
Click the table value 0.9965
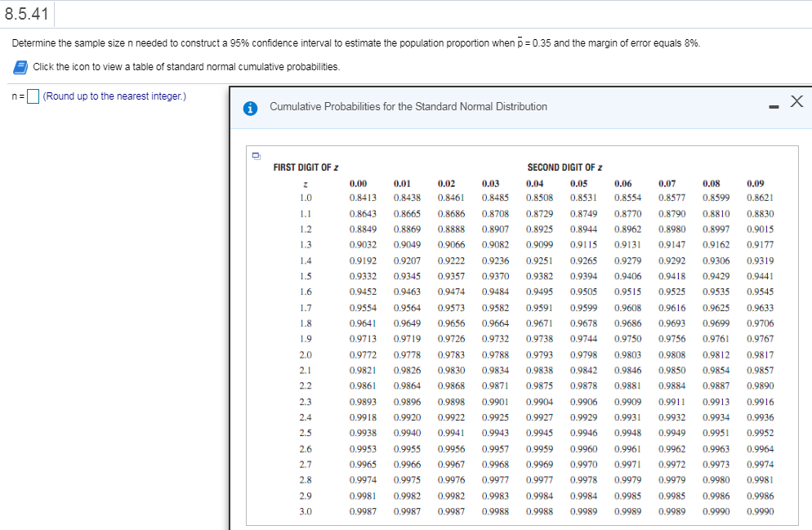point(363,465)
